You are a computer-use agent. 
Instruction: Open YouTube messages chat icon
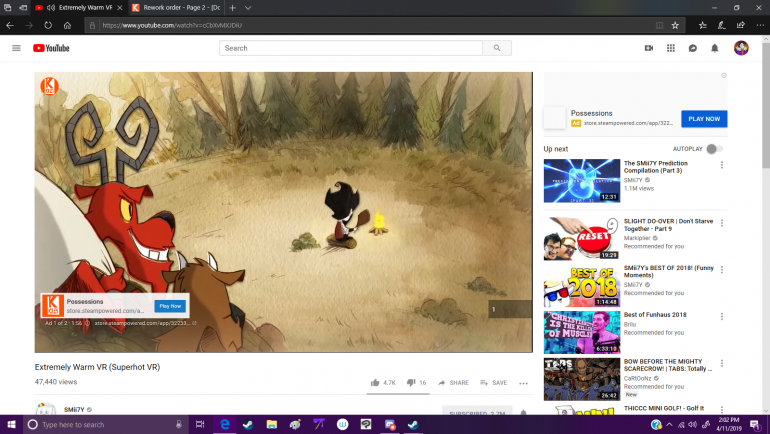[692, 48]
